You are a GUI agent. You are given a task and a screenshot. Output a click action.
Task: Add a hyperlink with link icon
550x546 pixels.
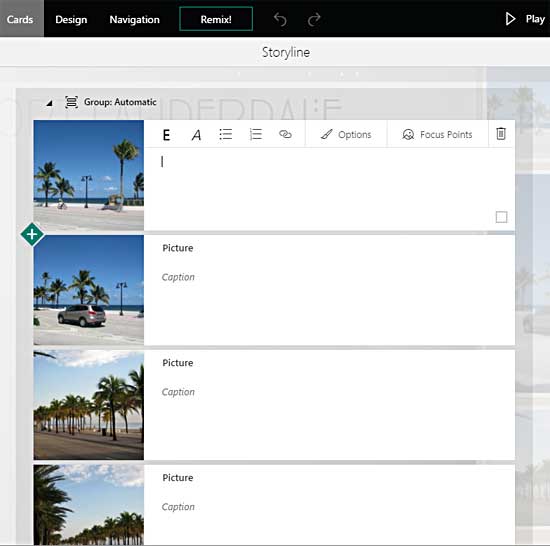[285, 134]
